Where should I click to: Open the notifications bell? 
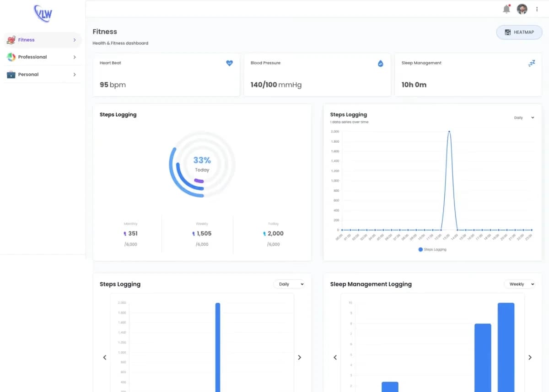(506, 9)
